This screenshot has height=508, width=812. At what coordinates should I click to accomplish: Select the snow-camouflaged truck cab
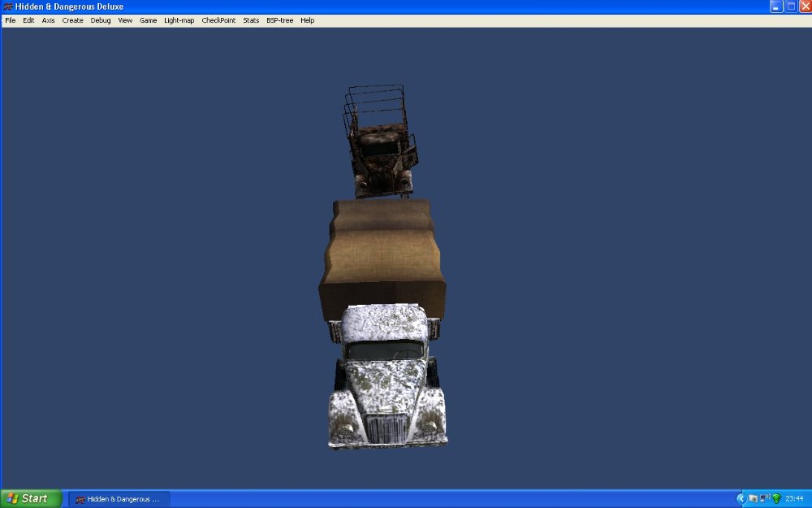click(x=387, y=376)
